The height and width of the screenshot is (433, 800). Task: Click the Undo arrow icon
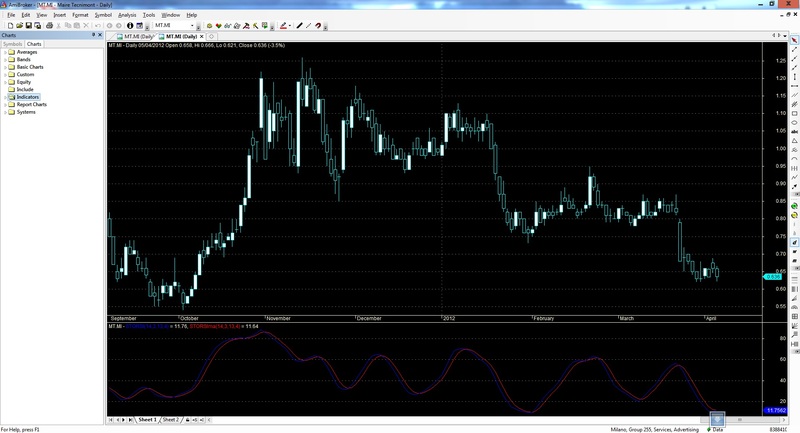pos(97,26)
